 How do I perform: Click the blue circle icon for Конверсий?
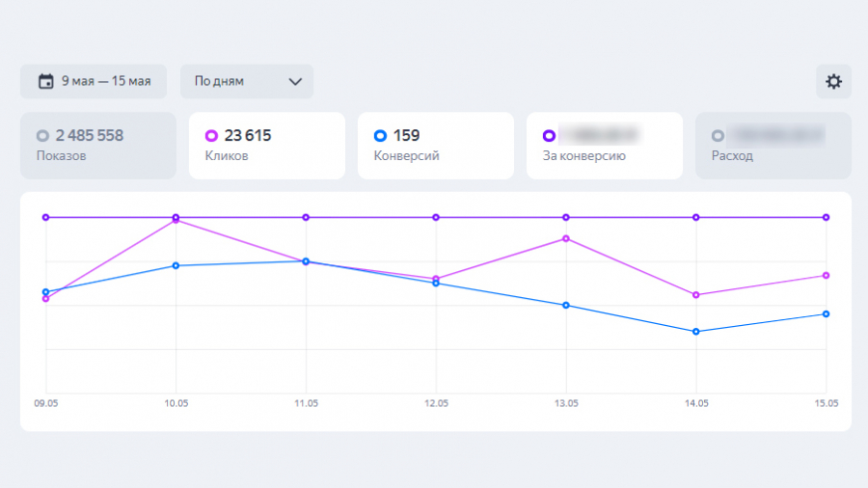380,136
